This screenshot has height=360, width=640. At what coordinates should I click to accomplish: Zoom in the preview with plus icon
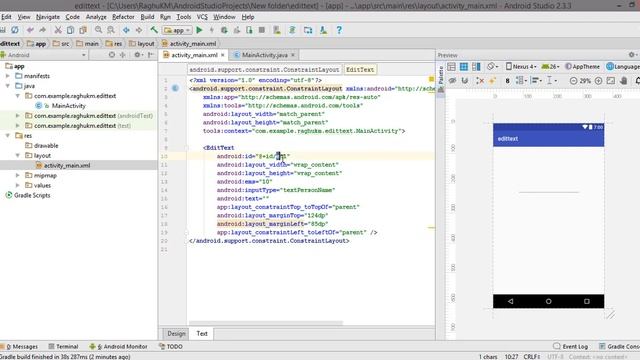tap(598, 81)
